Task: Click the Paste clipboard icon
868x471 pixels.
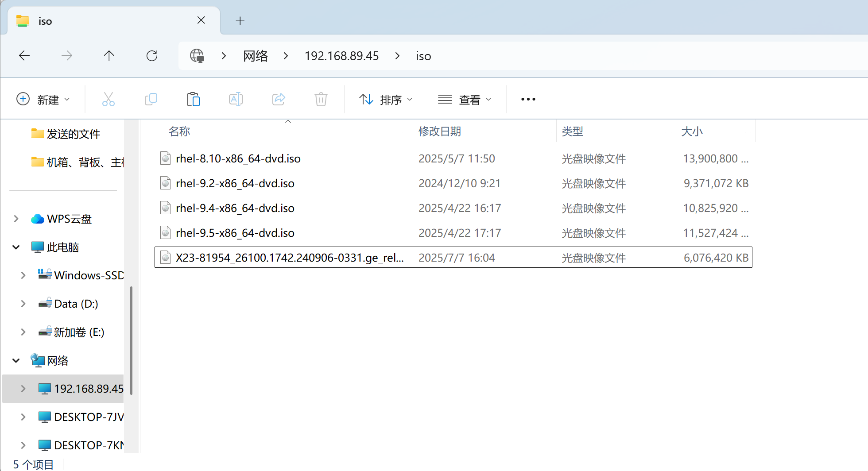Action: point(194,99)
